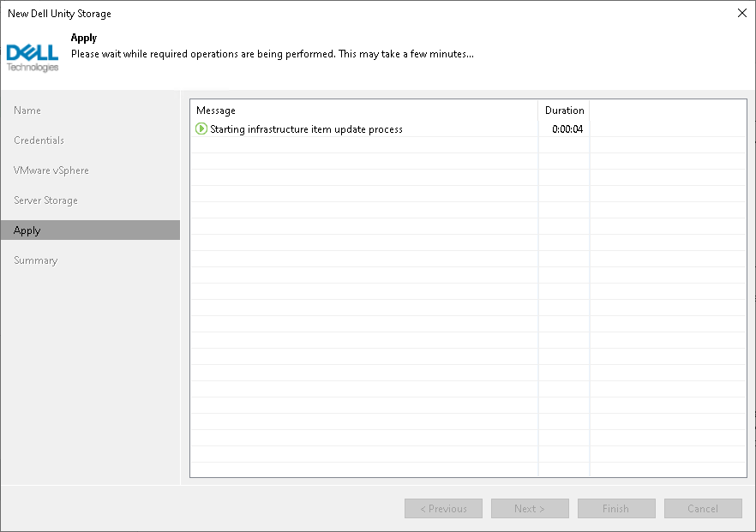Viewport: 756px width, 532px height.
Task: Click the Dell Technologies logo
Action: click(33, 58)
